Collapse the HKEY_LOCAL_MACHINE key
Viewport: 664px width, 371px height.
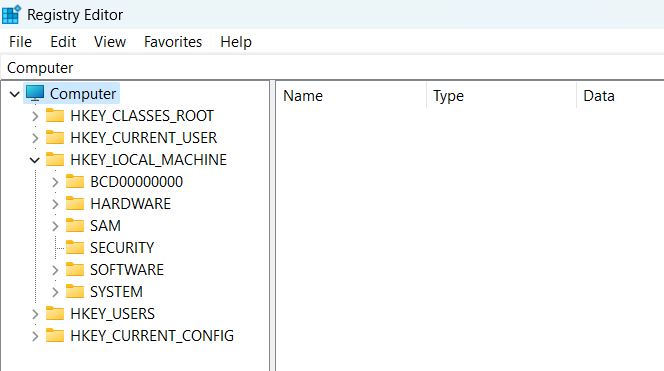point(35,160)
